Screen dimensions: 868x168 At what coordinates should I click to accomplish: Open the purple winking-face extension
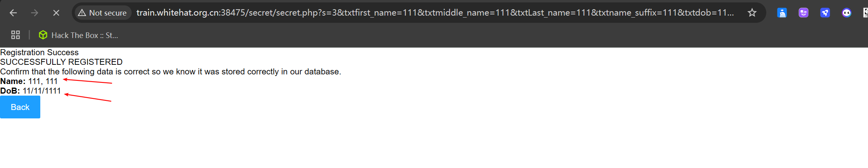tap(803, 13)
